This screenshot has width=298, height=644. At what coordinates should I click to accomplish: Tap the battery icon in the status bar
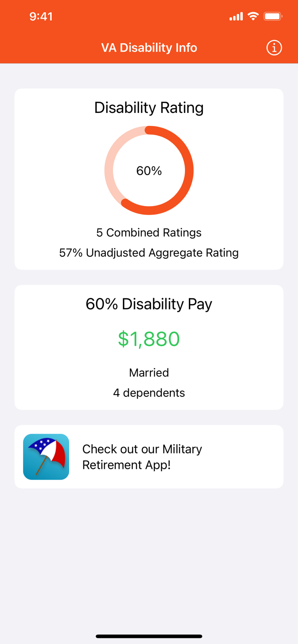[272, 16]
